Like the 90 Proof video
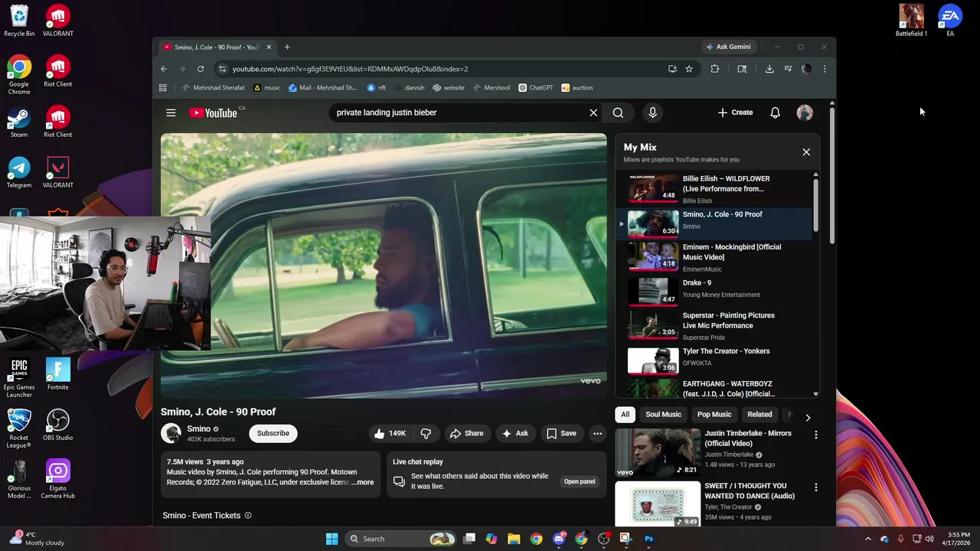 tap(390, 433)
